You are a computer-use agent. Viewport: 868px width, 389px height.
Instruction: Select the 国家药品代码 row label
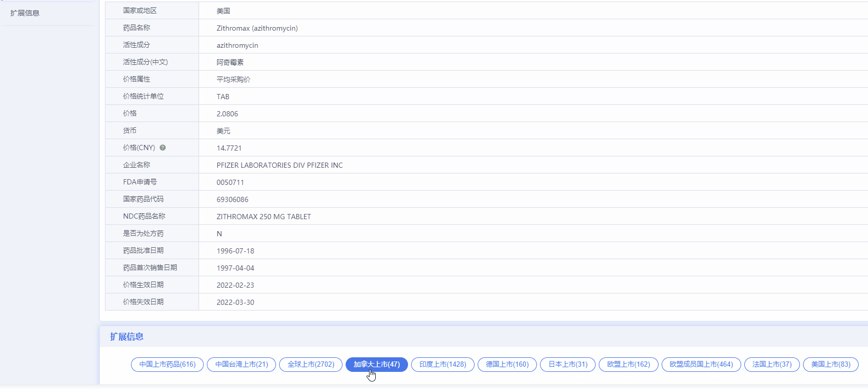(x=143, y=199)
